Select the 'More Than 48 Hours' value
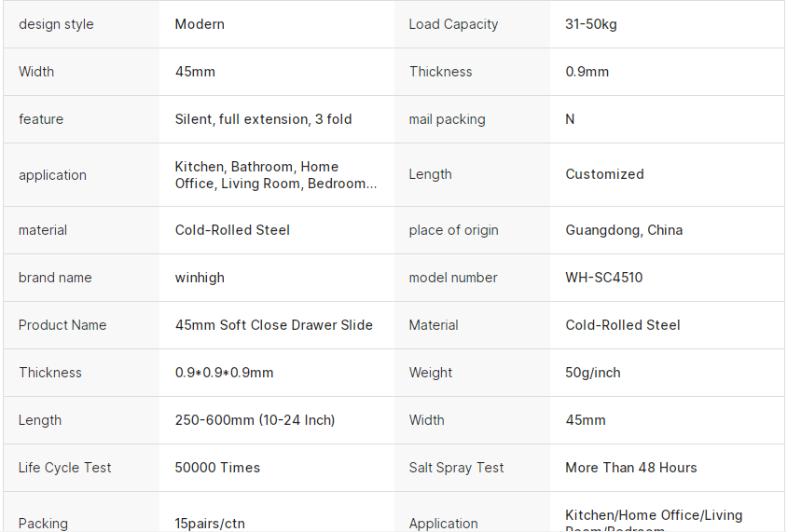787x532 pixels. pos(630,468)
